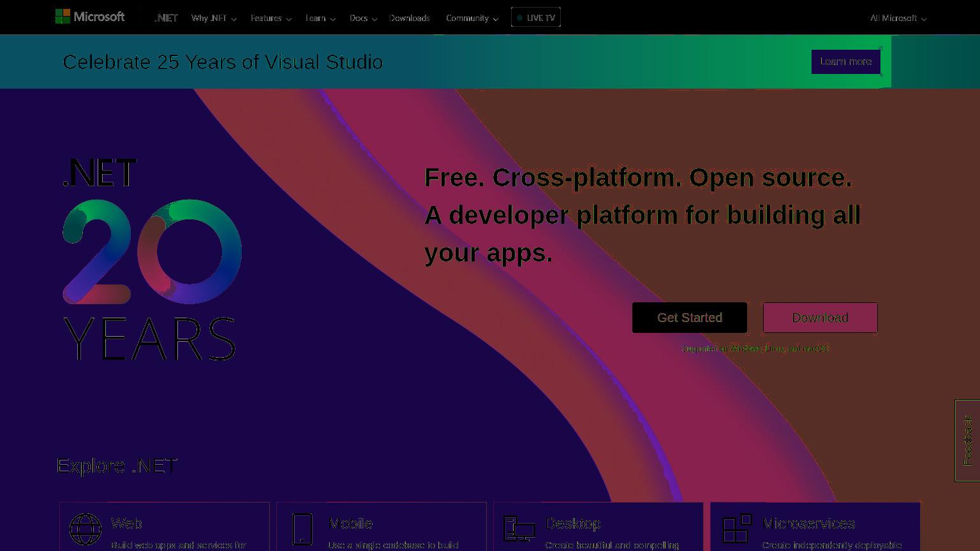Expand the Why .NET menu
Image resolution: width=980 pixels, height=551 pixels.
214,18
